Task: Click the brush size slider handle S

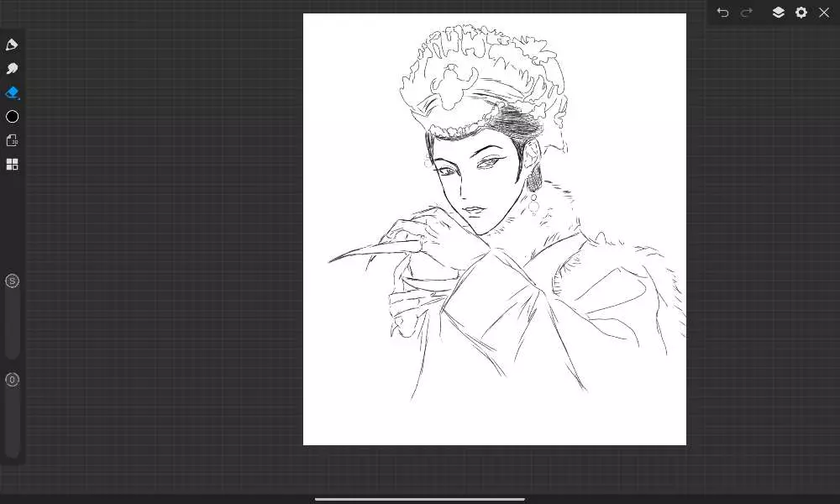Action: [13, 281]
